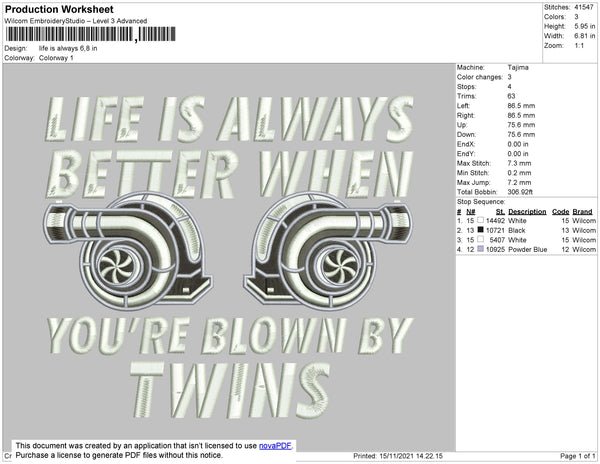This screenshot has height=464, width=600.
Task: Click the Color changes value 3
Action: click(x=509, y=77)
